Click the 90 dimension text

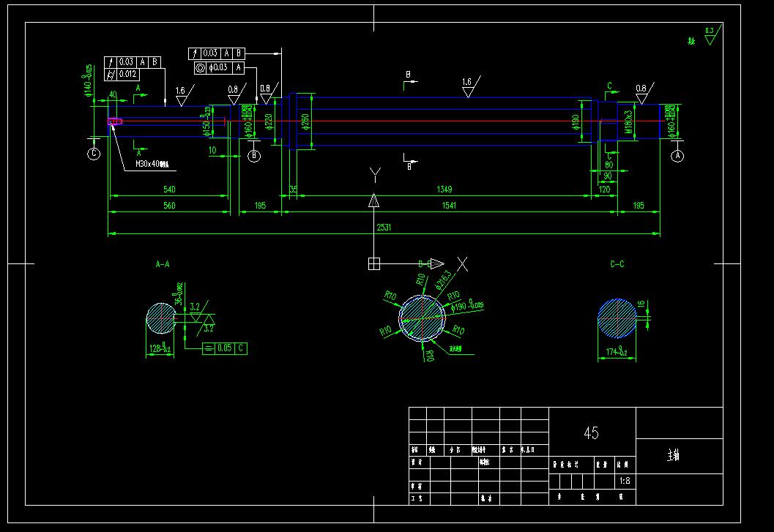coord(608,176)
